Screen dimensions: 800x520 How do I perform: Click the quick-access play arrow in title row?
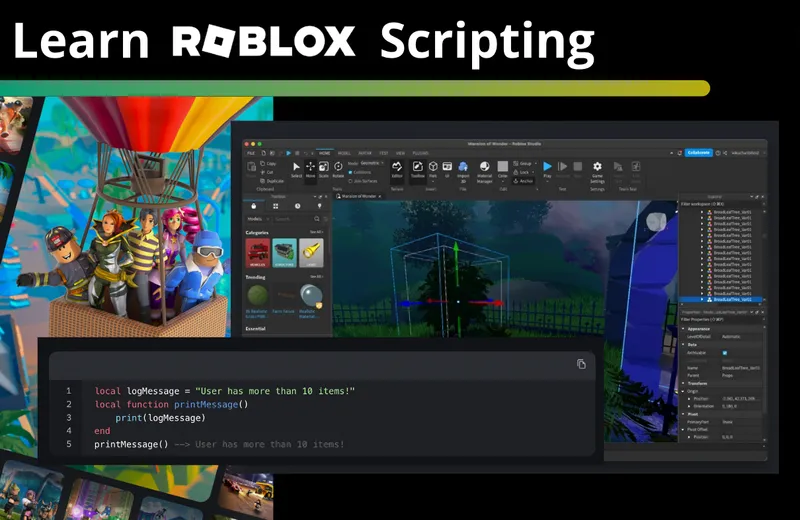[288, 153]
